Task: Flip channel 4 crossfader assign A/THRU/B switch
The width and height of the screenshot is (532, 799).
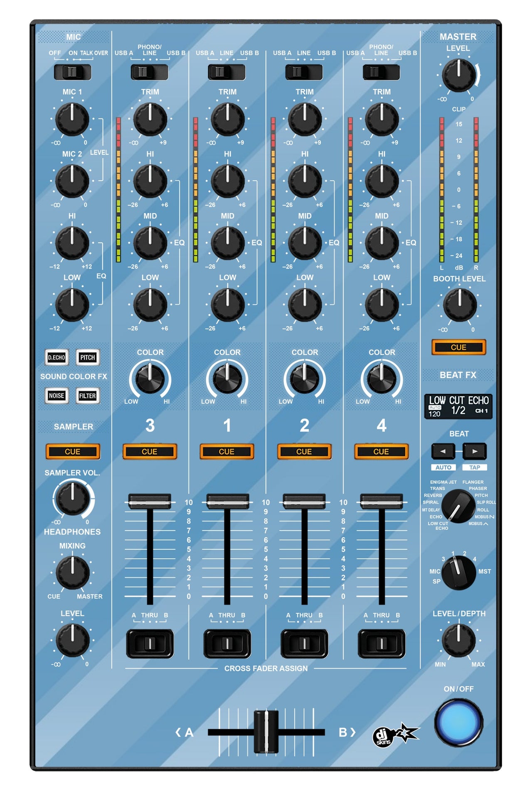Action: 382,644
